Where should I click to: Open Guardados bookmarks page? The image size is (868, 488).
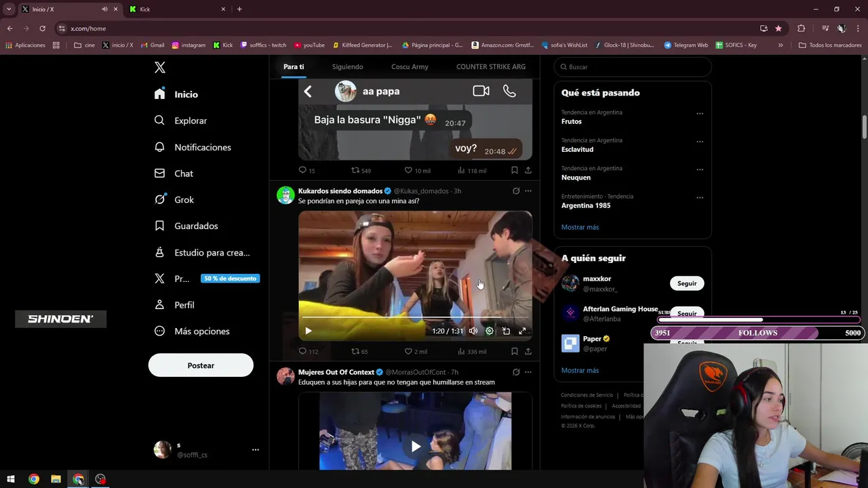point(186,226)
